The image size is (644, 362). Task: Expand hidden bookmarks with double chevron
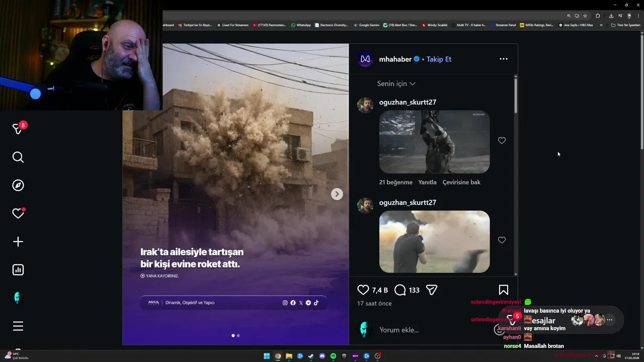coord(601,25)
